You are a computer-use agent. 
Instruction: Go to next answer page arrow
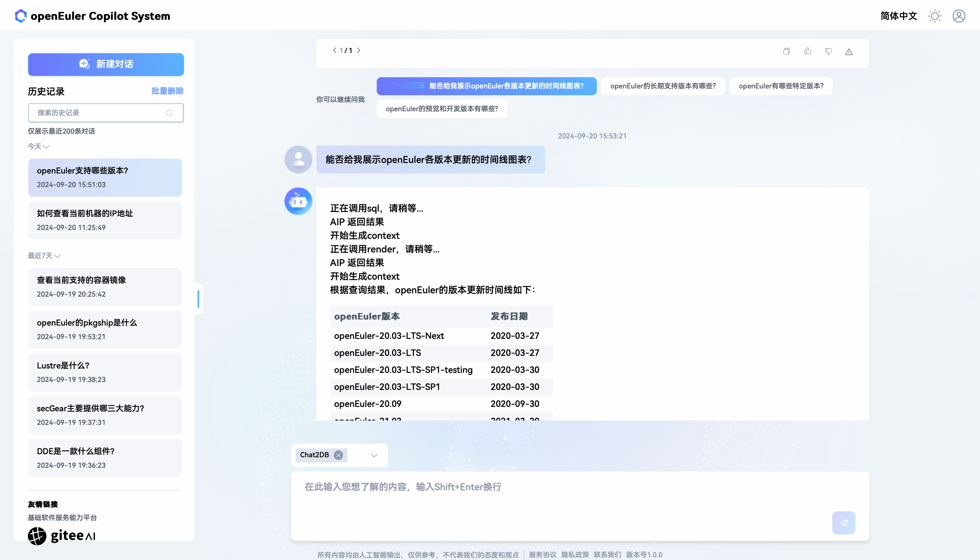[358, 50]
